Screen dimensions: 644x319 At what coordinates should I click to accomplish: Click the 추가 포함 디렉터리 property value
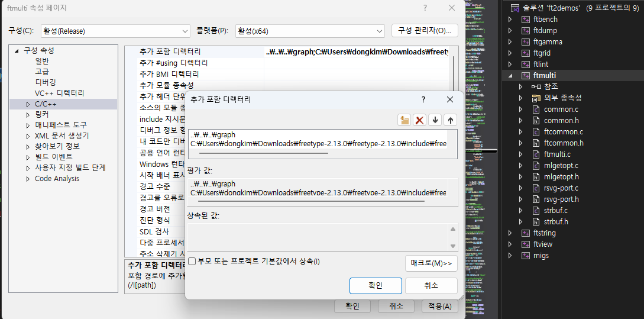[x=357, y=52]
